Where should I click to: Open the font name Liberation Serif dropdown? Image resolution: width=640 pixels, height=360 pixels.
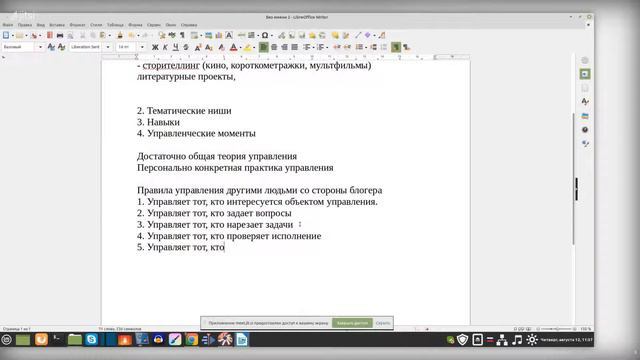(x=108, y=47)
